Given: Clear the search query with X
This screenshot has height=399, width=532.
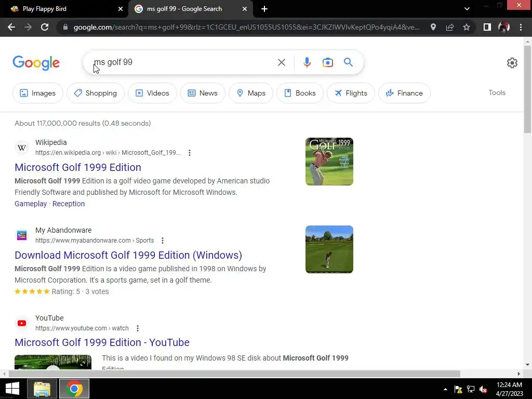Looking at the screenshot, I should (x=281, y=62).
